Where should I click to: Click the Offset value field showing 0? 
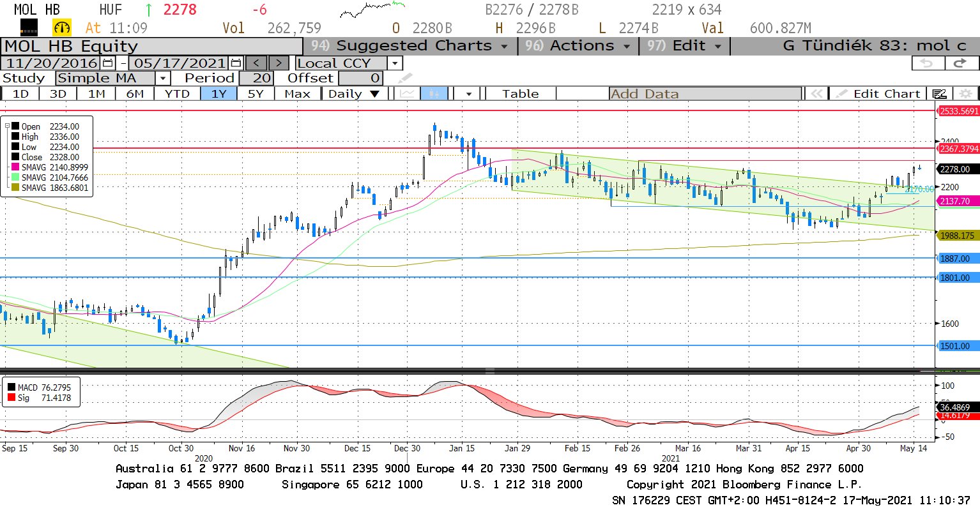(361, 79)
